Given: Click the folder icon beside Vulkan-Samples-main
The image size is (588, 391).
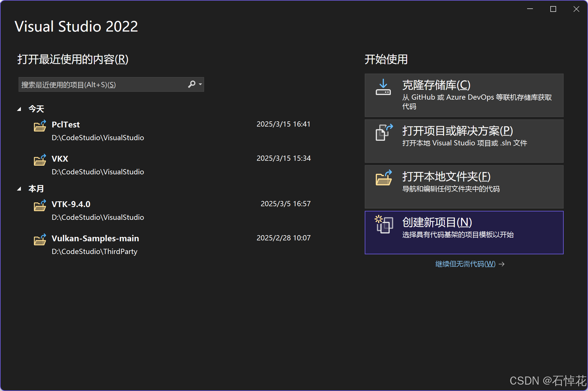Looking at the screenshot, I should tap(40, 240).
